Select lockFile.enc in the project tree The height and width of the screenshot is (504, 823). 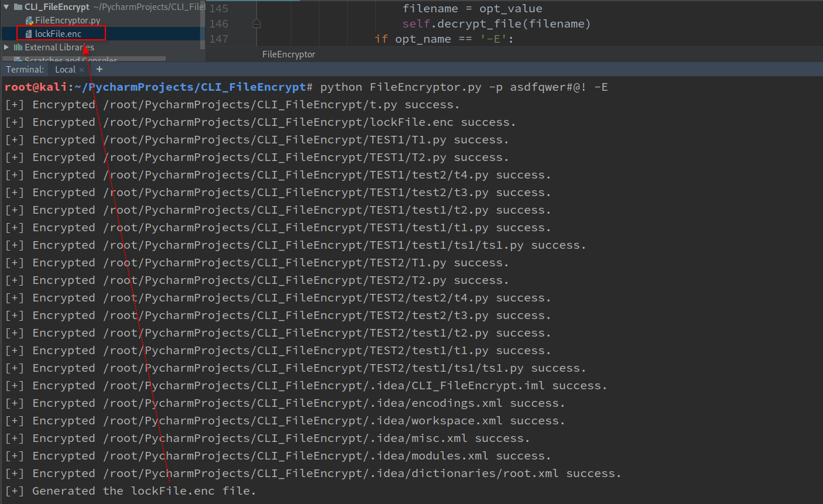(x=58, y=33)
